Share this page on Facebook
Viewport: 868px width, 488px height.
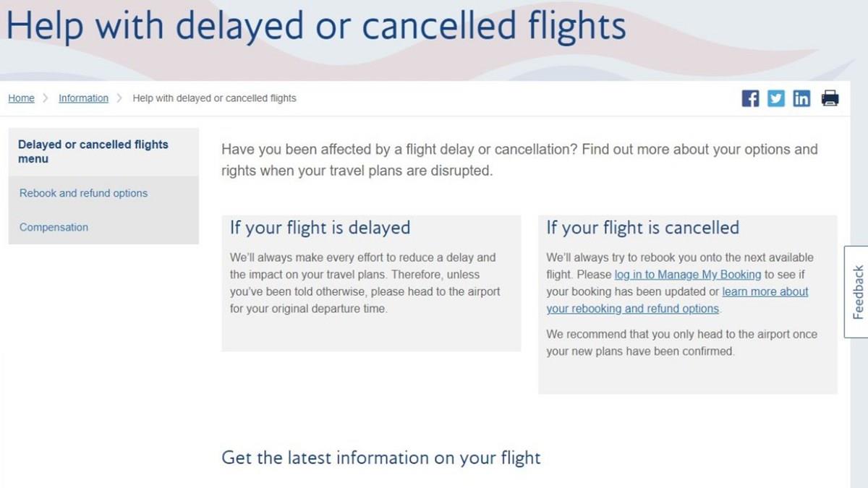click(x=750, y=98)
